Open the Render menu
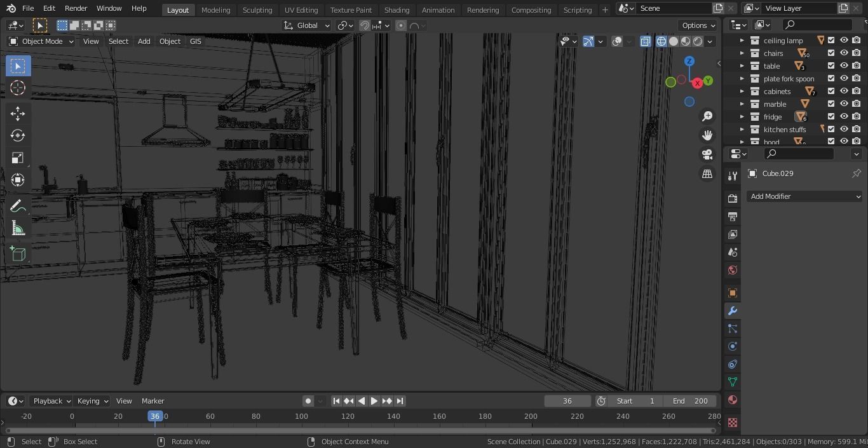 tap(76, 8)
